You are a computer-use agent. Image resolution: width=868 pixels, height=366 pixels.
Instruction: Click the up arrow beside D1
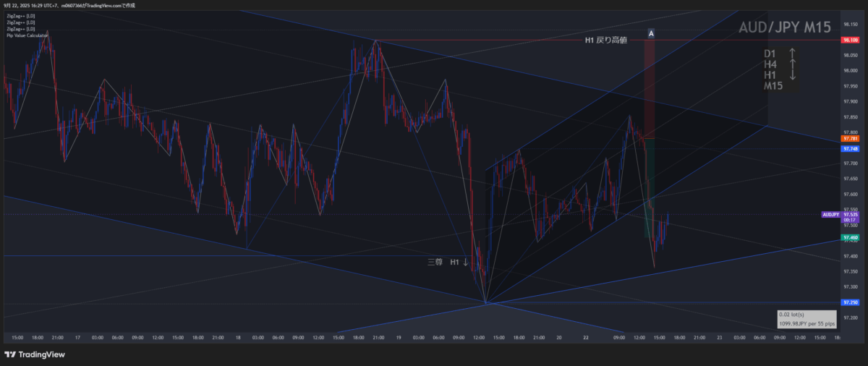(x=793, y=54)
